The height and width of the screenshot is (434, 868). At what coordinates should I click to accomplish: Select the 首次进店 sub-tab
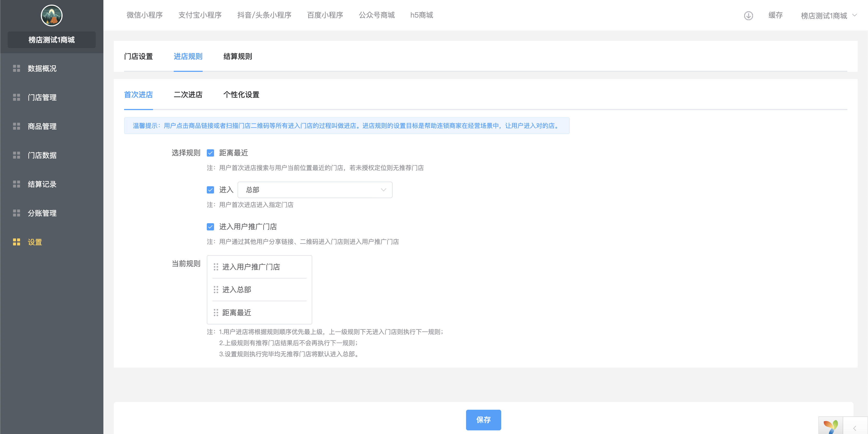click(x=139, y=95)
